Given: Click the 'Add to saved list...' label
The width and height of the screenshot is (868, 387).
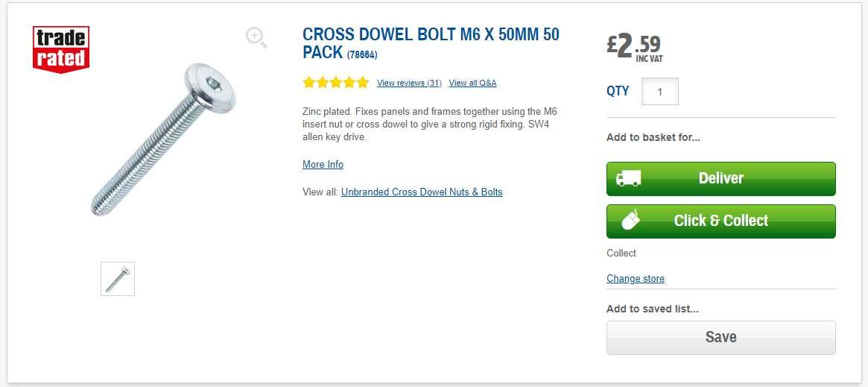Looking at the screenshot, I should coord(652,309).
